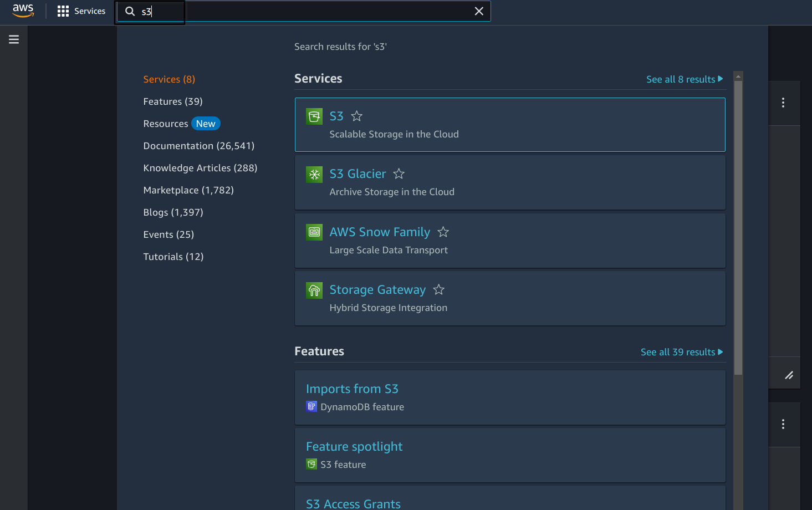This screenshot has height=510, width=812.
Task: Click the S3 Access Grants result
Action: pyautogui.click(x=353, y=503)
